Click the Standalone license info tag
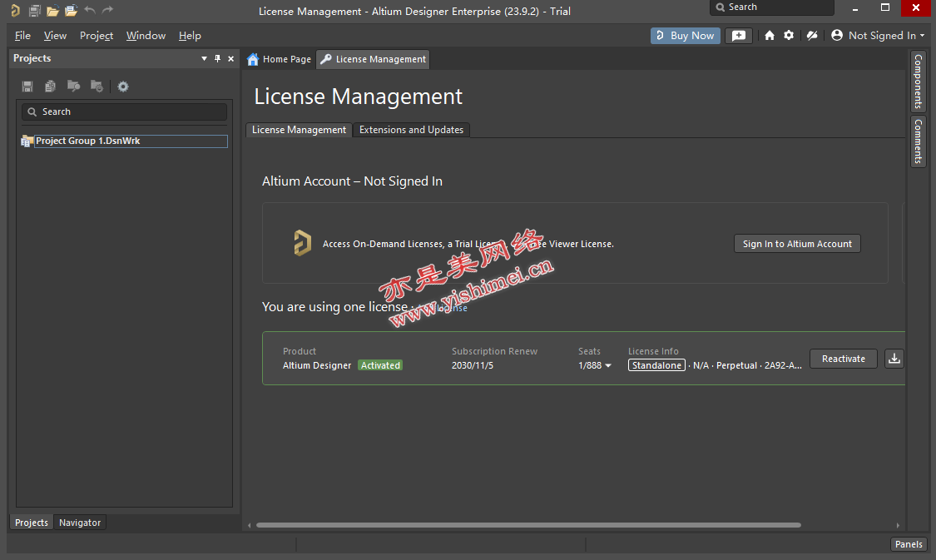Viewport: 936px width, 560px height. click(x=656, y=365)
